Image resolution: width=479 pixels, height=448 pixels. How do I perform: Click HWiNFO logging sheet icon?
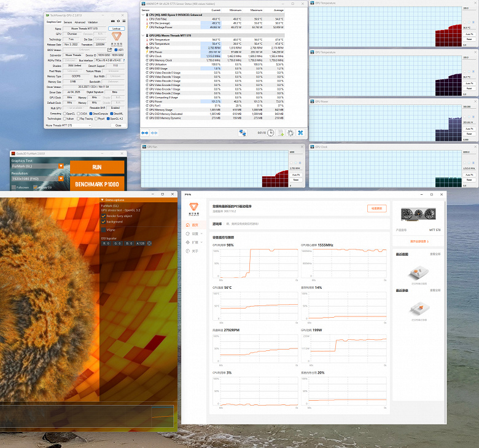coord(281,133)
